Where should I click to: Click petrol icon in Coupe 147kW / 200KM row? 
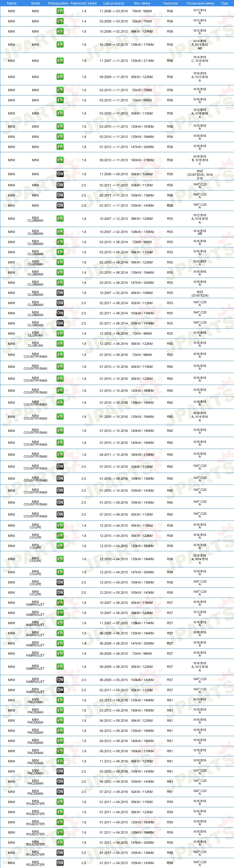tap(60, 572)
